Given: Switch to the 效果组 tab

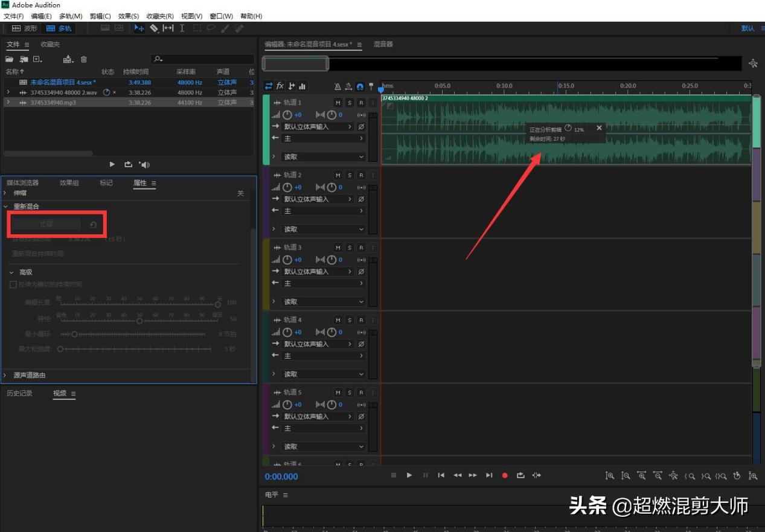Looking at the screenshot, I should click(x=69, y=182).
